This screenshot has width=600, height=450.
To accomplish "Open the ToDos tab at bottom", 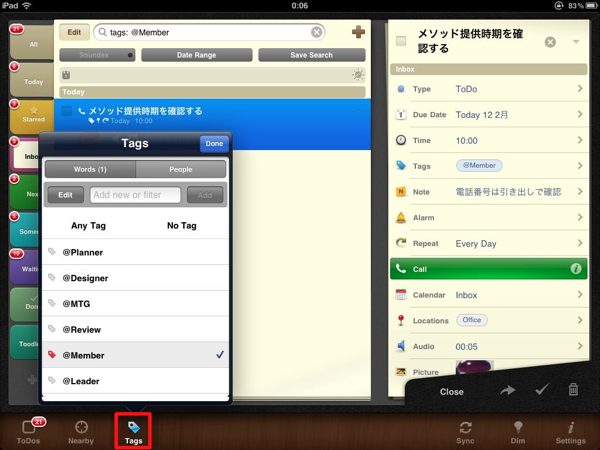I will [x=29, y=432].
